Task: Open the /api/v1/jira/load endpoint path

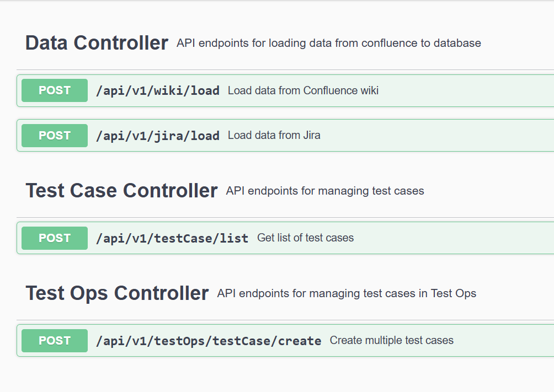Action: click(x=158, y=136)
